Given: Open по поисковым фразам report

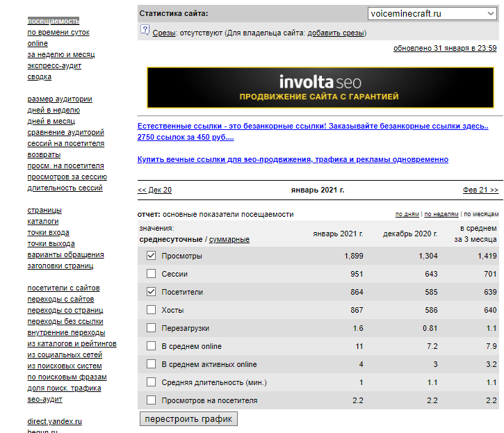Looking at the screenshot, I should point(67,377).
